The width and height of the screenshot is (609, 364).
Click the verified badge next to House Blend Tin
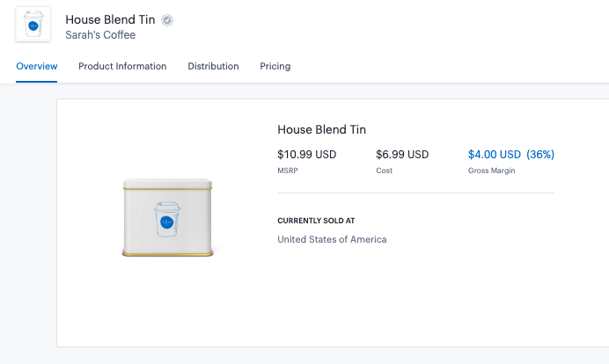pos(167,20)
